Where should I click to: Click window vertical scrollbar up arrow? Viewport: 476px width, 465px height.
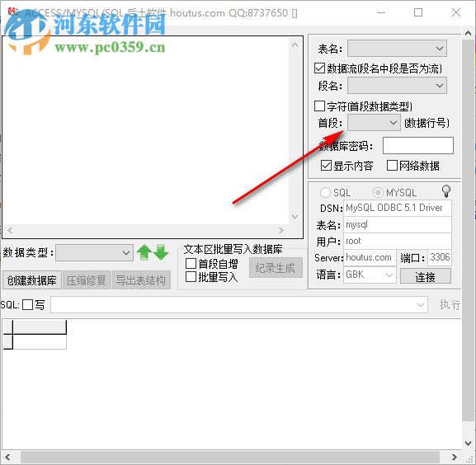[468, 33]
